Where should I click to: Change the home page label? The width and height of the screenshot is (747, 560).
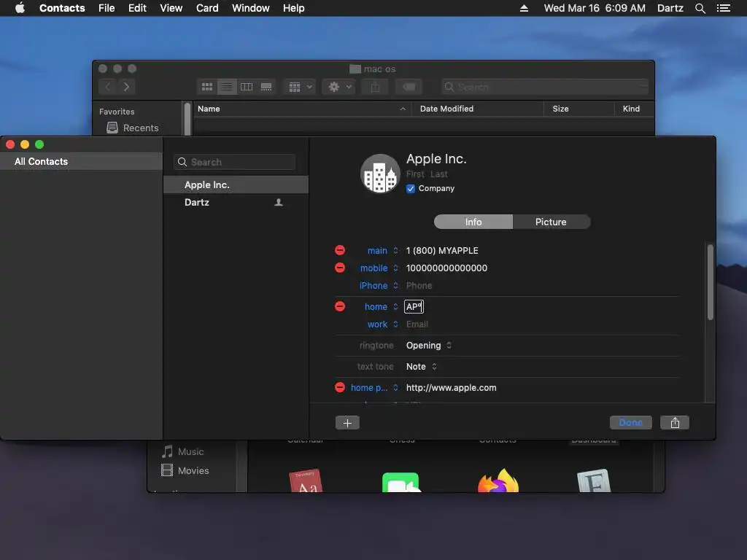pos(374,388)
